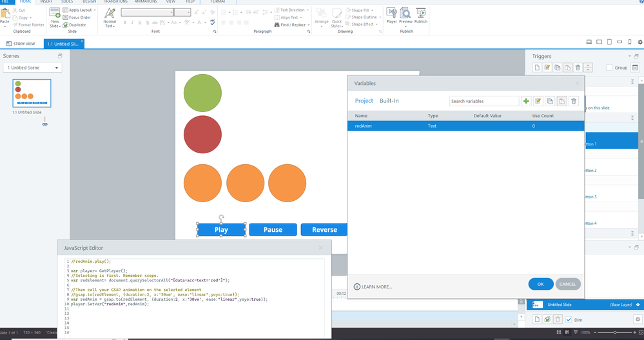
Task: Open the Player settings icon
Action: point(391,14)
